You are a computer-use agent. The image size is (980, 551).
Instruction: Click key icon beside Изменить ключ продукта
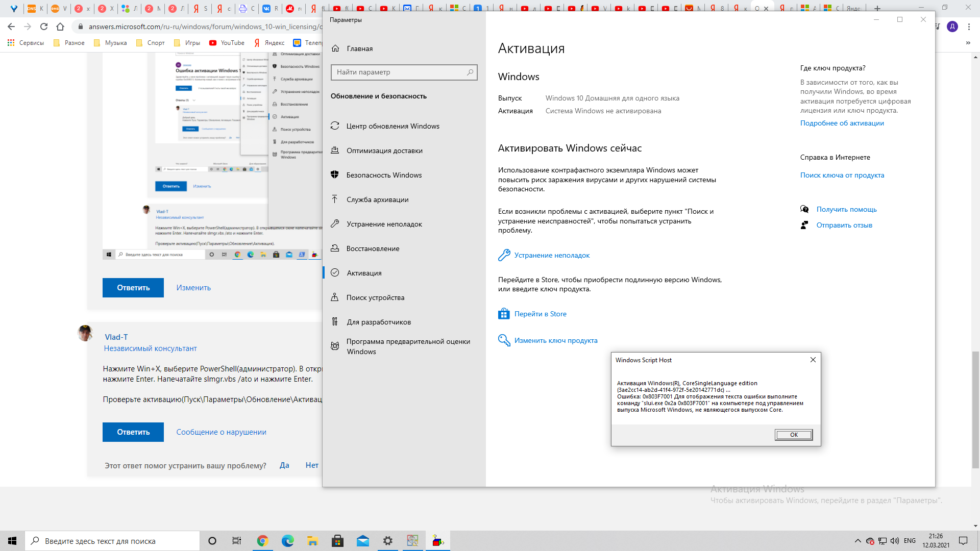click(504, 340)
